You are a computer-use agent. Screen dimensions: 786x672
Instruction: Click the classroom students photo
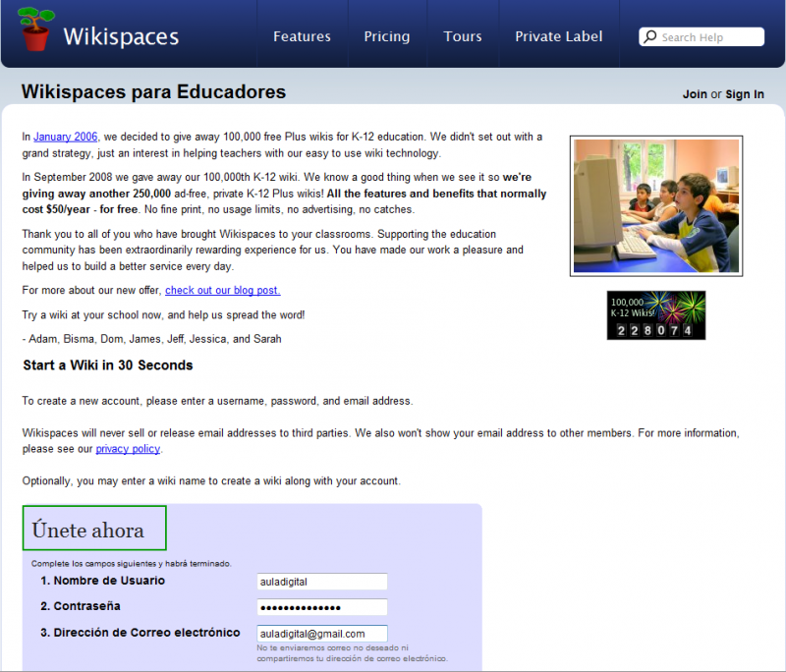click(x=656, y=206)
